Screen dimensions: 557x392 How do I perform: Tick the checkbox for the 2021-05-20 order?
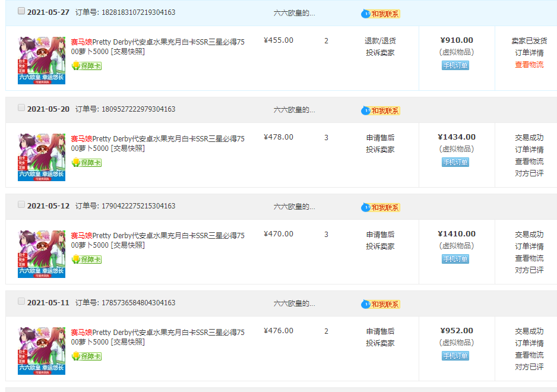click(21, 108)
